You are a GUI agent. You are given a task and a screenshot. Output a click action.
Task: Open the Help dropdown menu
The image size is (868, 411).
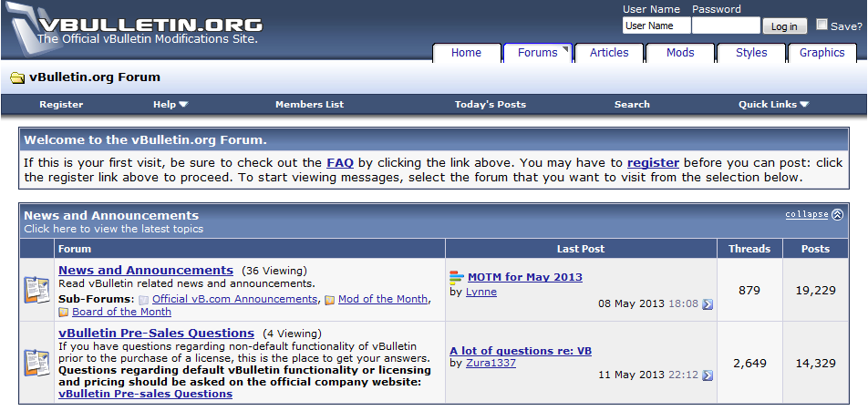(x=170, y=104)
